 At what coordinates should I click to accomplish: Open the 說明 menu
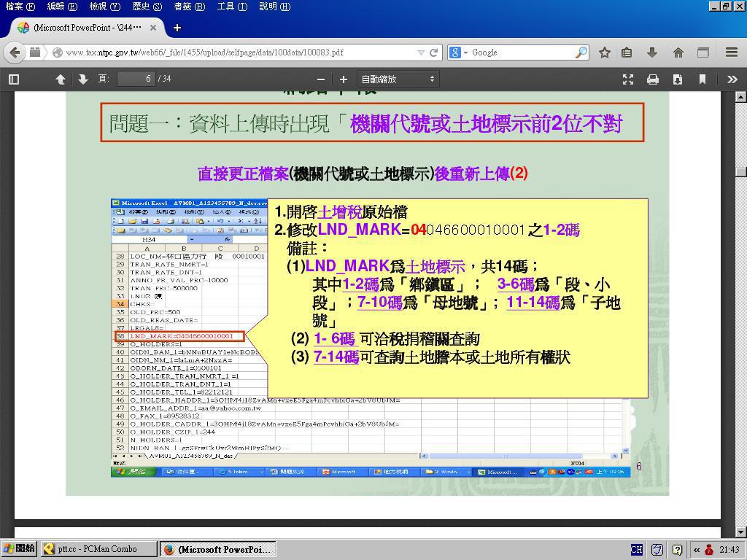coord(275,7)
